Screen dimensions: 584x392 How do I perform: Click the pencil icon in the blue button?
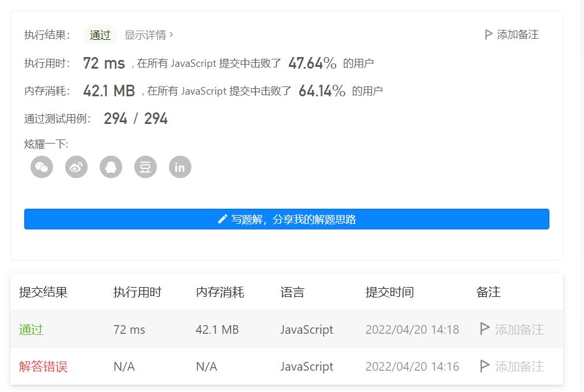tap(221, 219)
